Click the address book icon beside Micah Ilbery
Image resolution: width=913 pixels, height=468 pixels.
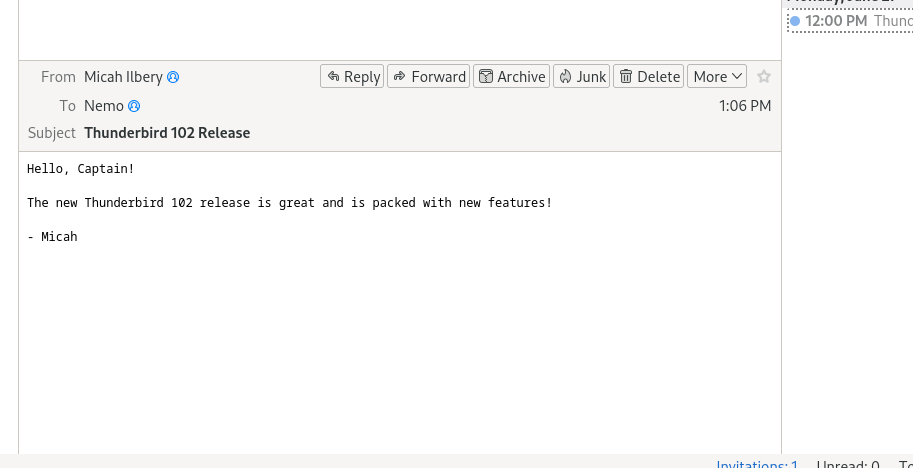(173, 77)
